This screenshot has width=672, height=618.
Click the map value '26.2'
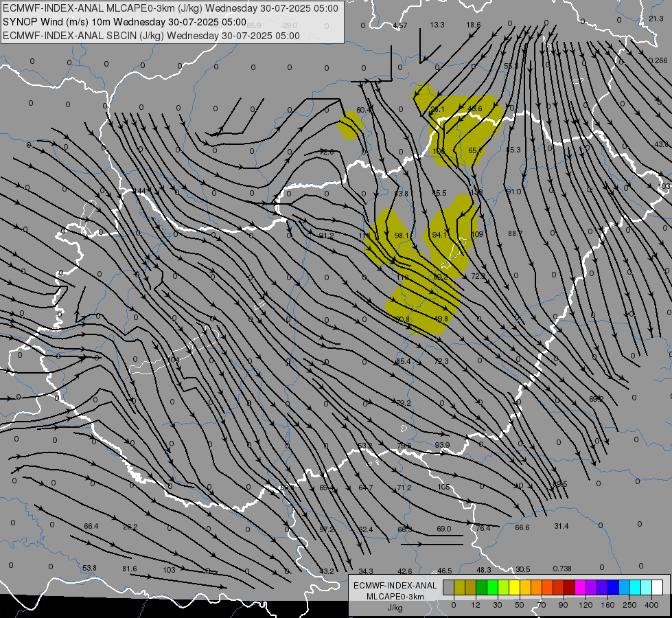130,527
